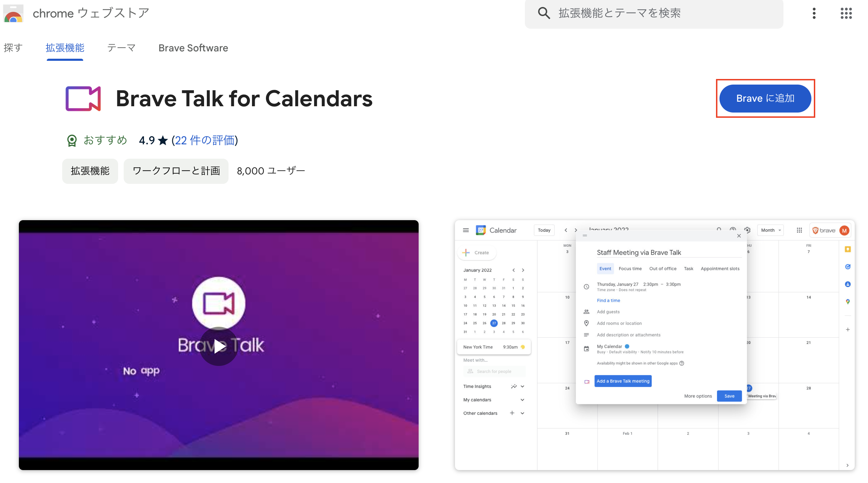
Task: Go to the 探す tab
Action: (13, 48)
